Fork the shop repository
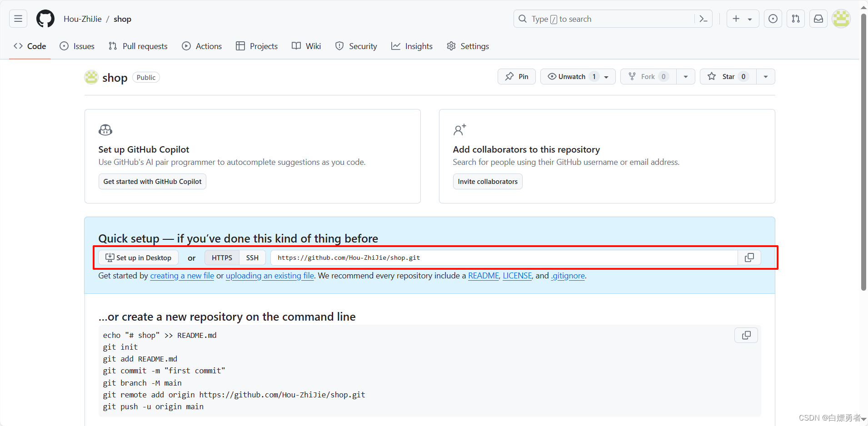 (x=648, y=76)
